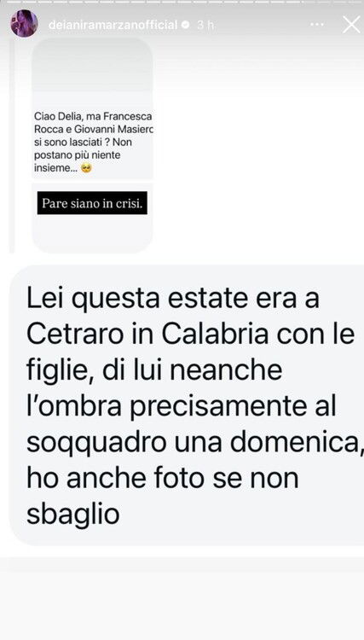364x640 pixels.
Task: Tap the vertical reply quote bar at left
Action: pyautogui.click(x=11, y=145)
